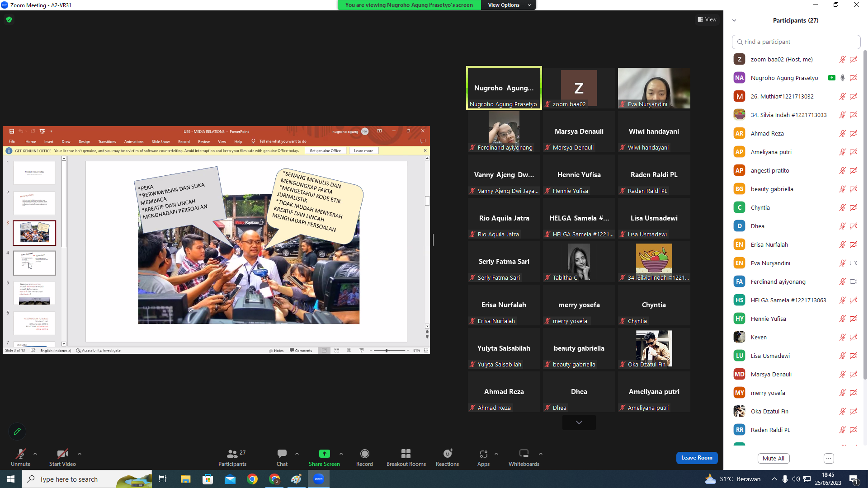Click the Leave Room button
868x488 pixels.
click(697, 458)
